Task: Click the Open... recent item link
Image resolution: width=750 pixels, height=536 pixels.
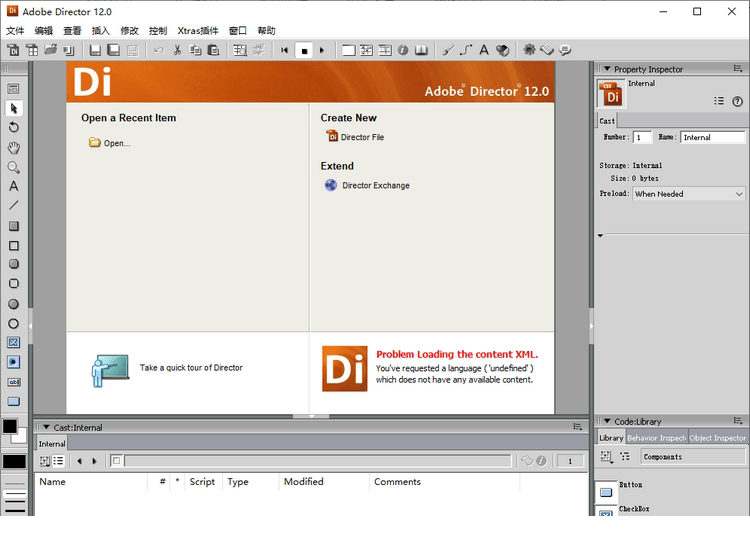Action: coord(110,143)
